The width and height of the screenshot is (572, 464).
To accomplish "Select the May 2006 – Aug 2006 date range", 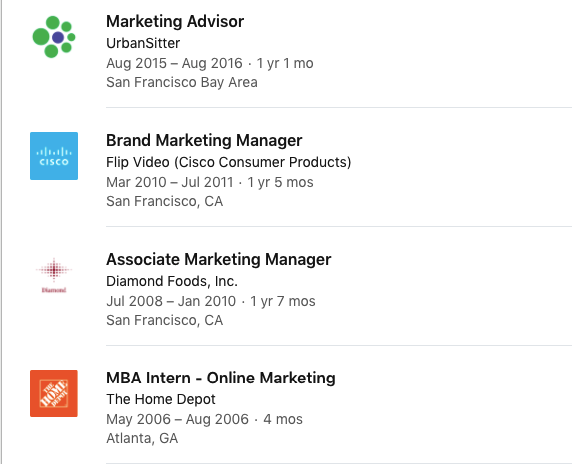I will (177, 419).
